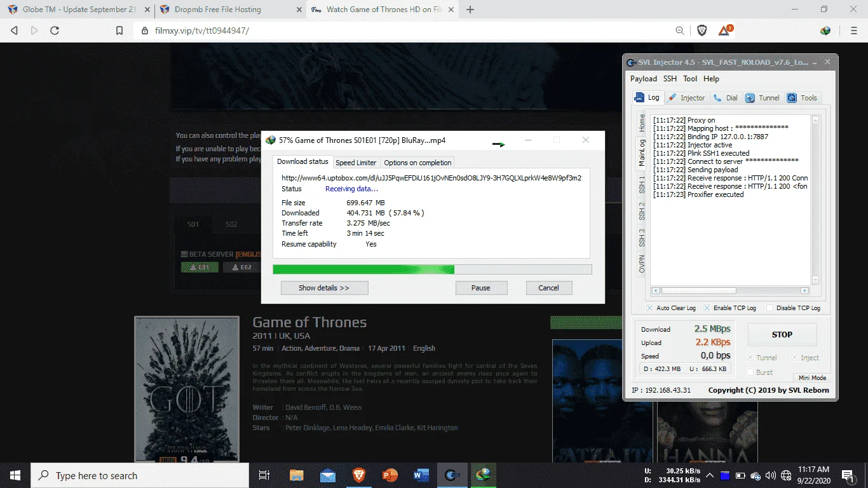Screen dimensions: 868x488
Task: Show hidden system tray icons
Action: coord(710,475)
